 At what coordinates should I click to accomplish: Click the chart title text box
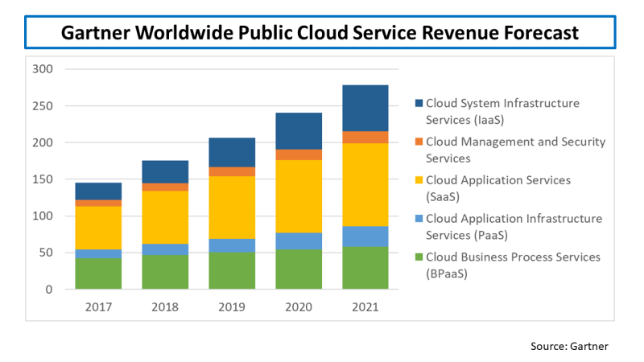pyautogui.click(x=320, y=34)
